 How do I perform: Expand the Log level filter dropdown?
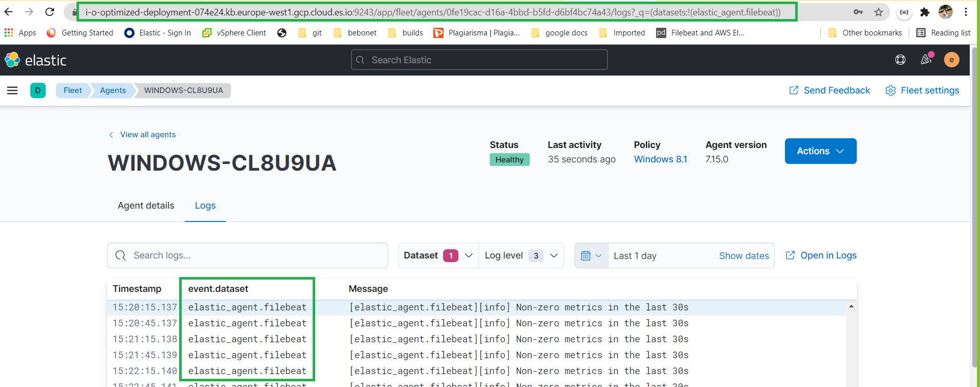[x=521, y=255]
